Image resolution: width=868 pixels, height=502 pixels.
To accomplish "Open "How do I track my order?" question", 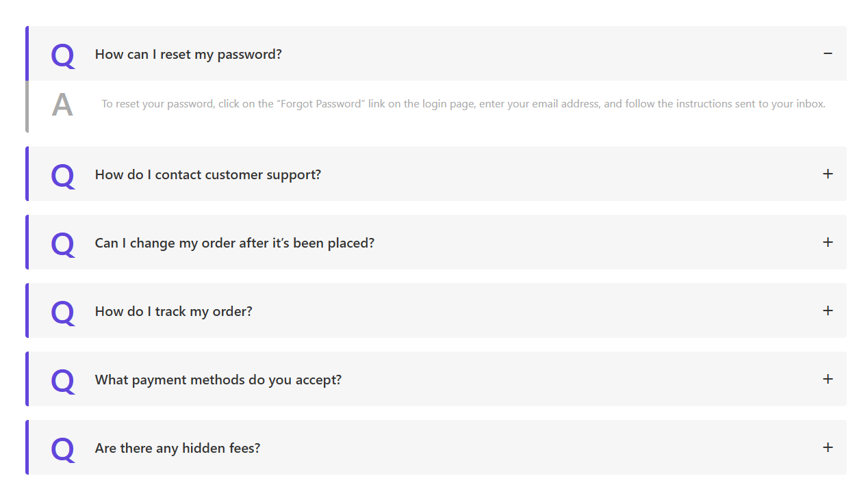I will [173, 311].
